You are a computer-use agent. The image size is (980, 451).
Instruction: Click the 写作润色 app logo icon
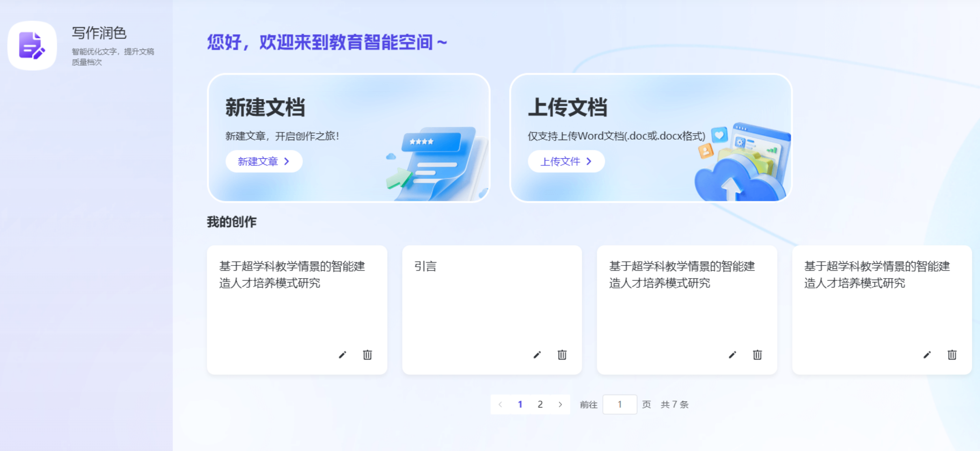tap(32, 45)
